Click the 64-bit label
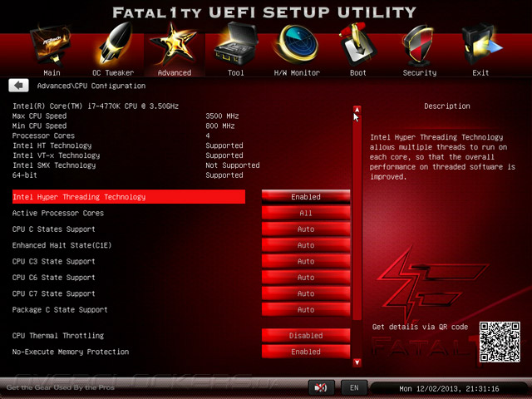532x399 pixels. (x=25, y=175)
